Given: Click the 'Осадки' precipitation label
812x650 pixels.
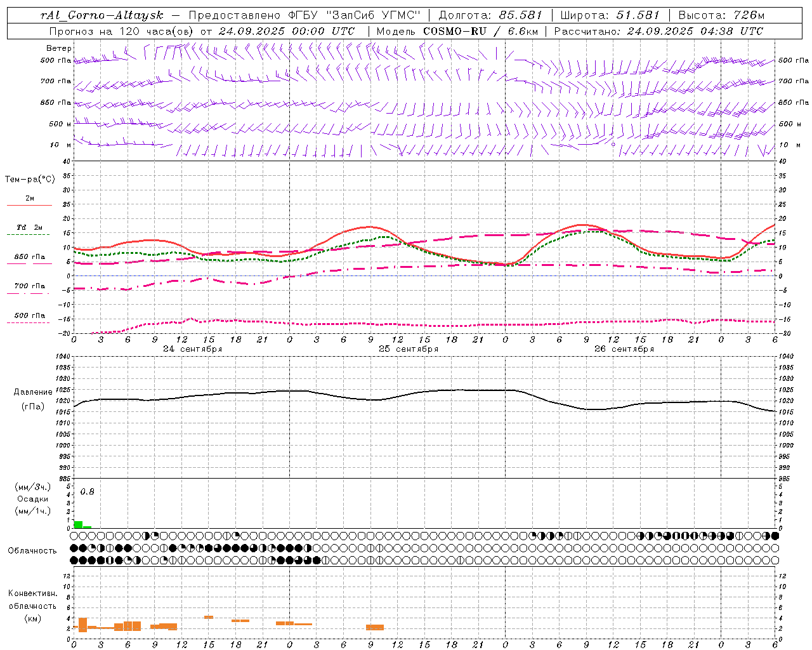Looking at the screenshot, I should pos(33,499).
